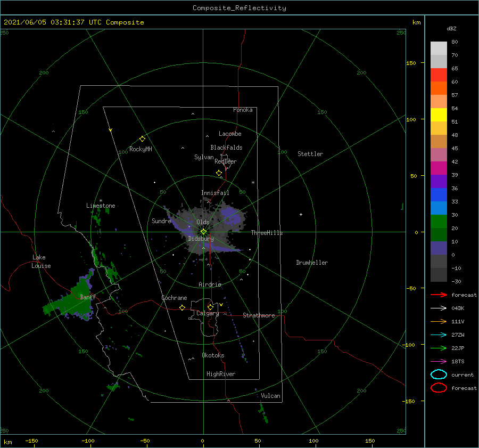
Task: Click the Vulcan label
Action: click(270, 396)
